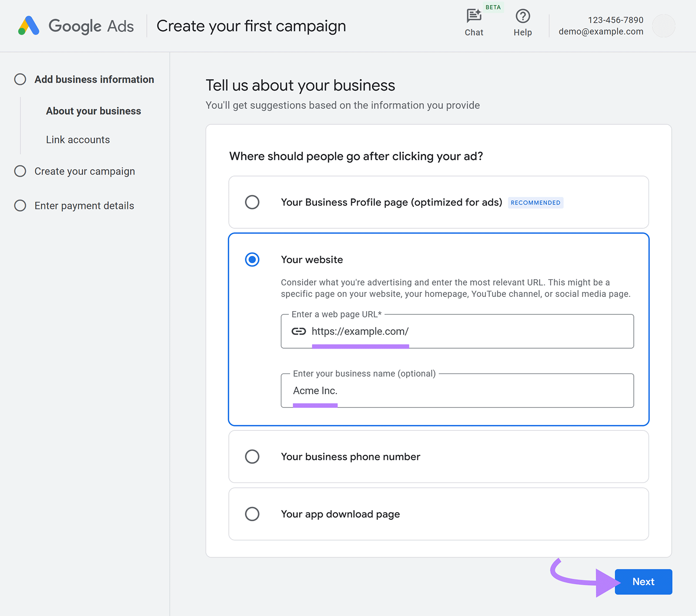Click the Google Ads logo
This screenshot has width=696, height=616.
tap(77, 26)
